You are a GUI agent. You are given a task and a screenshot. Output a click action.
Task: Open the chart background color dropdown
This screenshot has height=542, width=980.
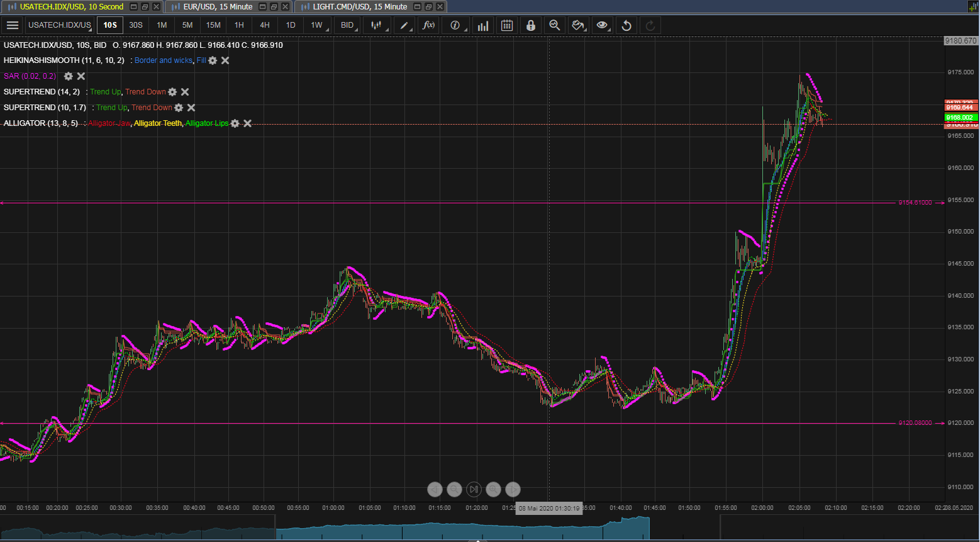tap(579, 25)
